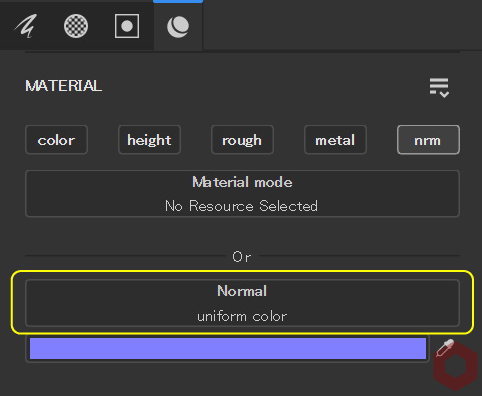Open the Stencil settings icon
This screenshot has height=396, width=482.
[127, 26]
